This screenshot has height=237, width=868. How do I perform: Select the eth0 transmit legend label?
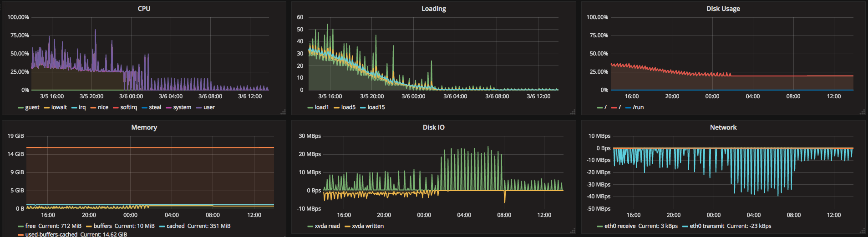pyautogui.click(x=706, y=226)
